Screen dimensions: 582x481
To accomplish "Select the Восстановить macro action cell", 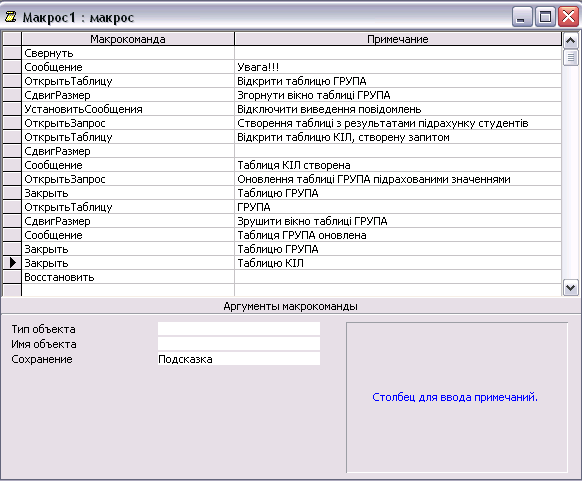I will pos(128,277).
